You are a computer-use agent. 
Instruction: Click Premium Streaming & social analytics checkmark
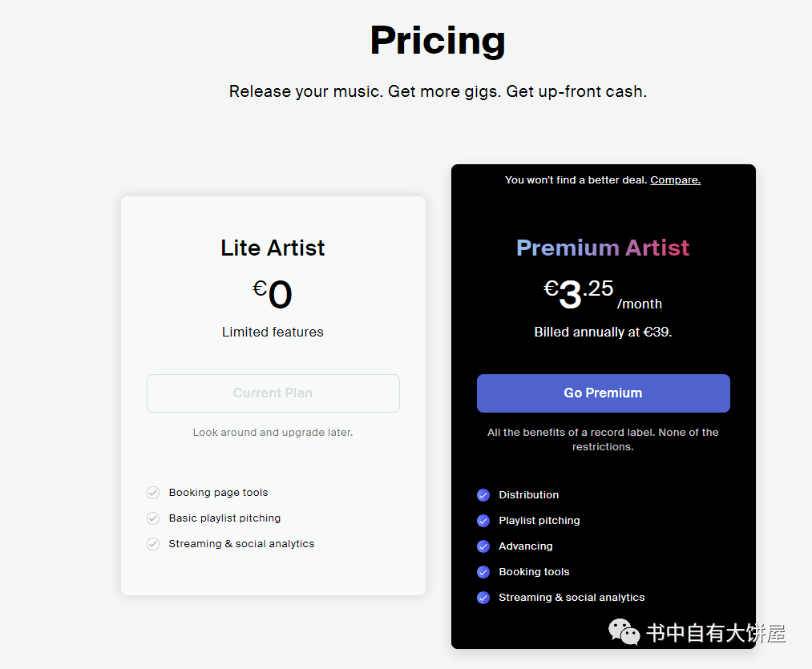click(x=483, y=598)
